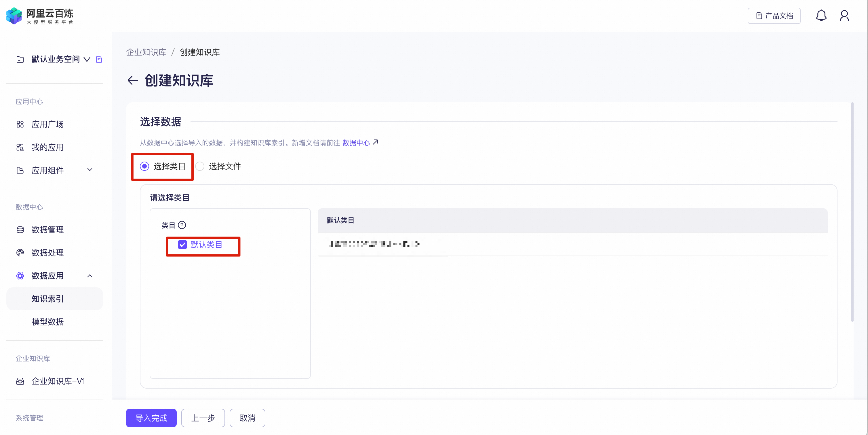Click the blurred file row under 默认类目

(x=572, y=244)
